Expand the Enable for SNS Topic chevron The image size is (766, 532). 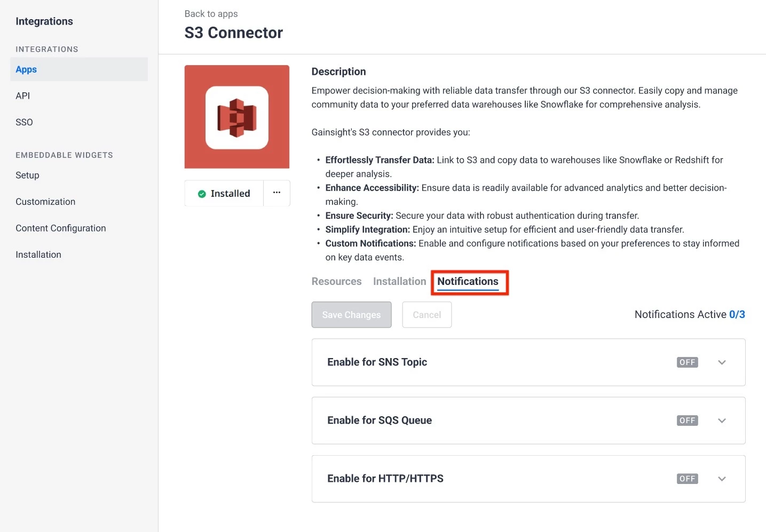722,362
